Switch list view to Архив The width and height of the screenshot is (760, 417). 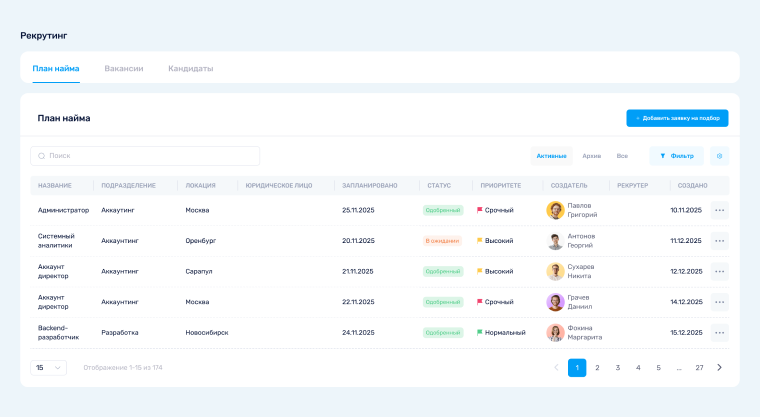[x=591, y=156]
